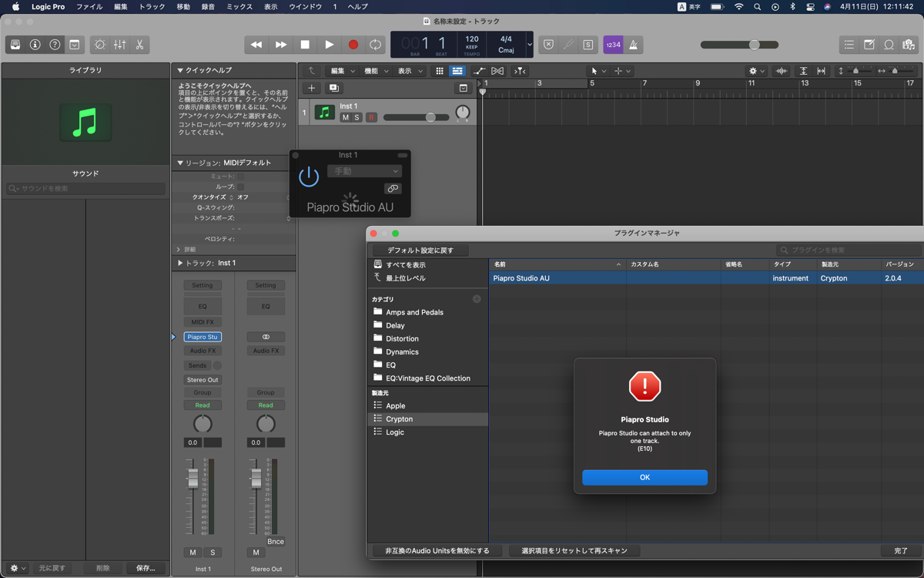The width and height of the screenshot is (924, 578).
Task: Open the secondary plus tool menu
Action: click(x=621, y=71)
